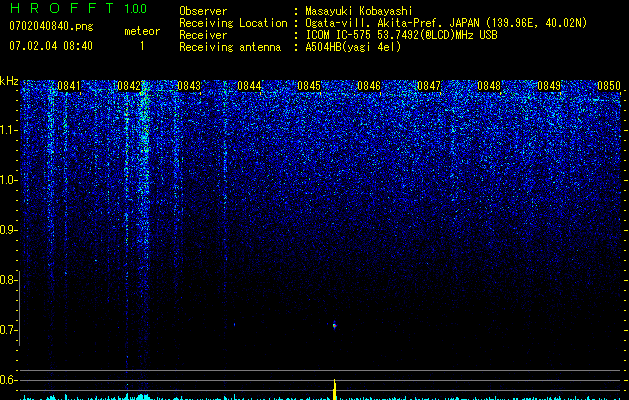The height and width of the screenshot is (400, 629).
Task: Click the observer name Masayuki Kobayashi
Action: tap(359, 11)
